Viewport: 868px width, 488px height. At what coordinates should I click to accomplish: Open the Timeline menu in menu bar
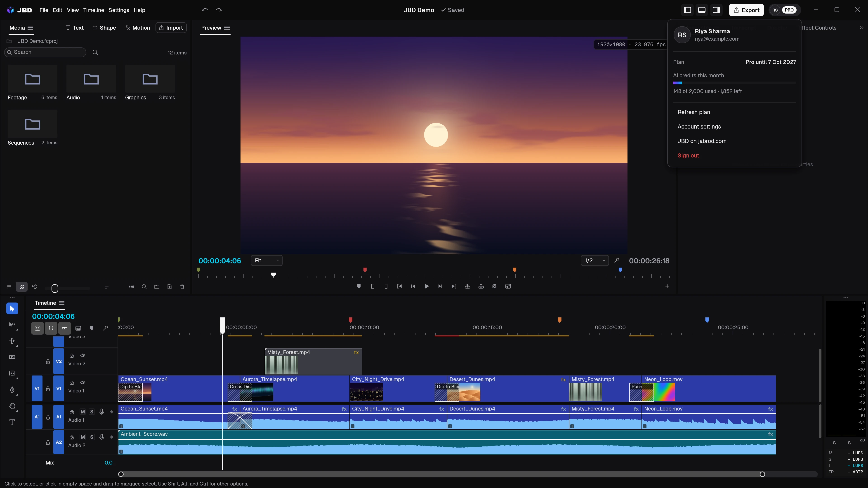point(94,10)
